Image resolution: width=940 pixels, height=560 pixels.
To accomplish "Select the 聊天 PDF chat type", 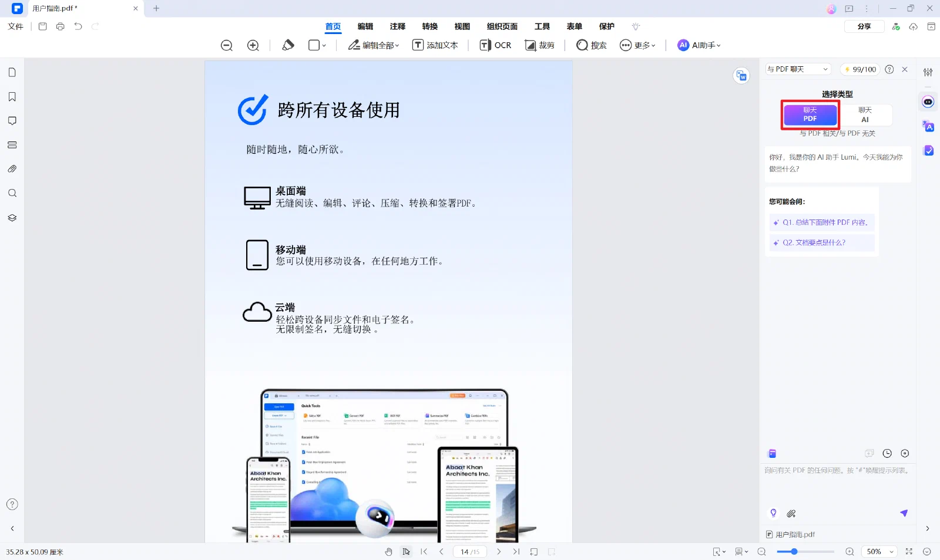I will click(810, 114).
